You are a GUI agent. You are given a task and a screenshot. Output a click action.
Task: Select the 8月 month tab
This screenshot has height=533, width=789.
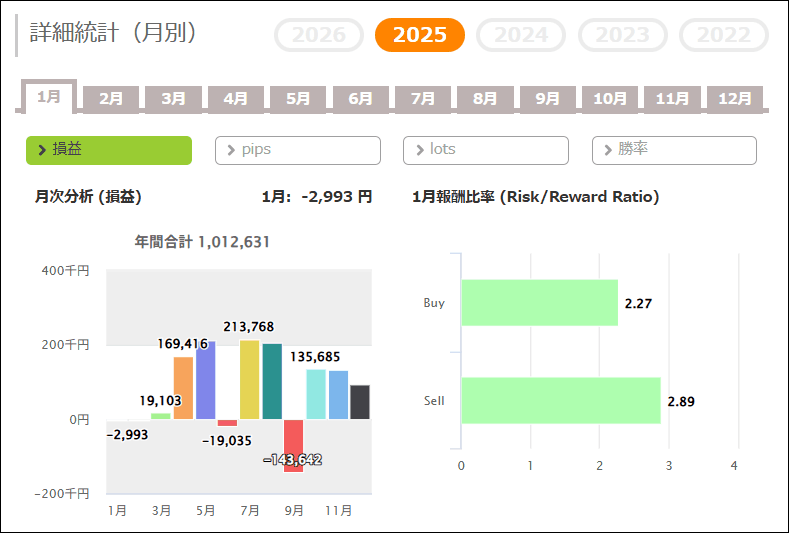click(485, 99)
